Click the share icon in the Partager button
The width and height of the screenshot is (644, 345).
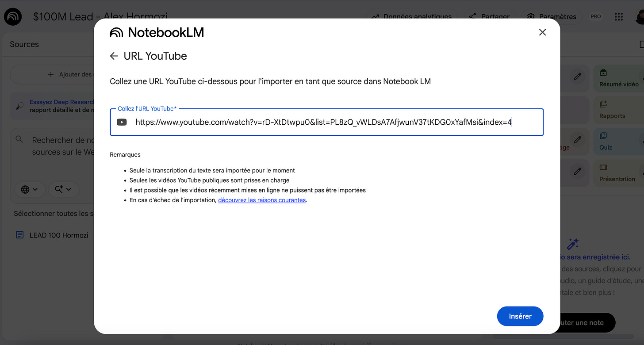(472, 16)
